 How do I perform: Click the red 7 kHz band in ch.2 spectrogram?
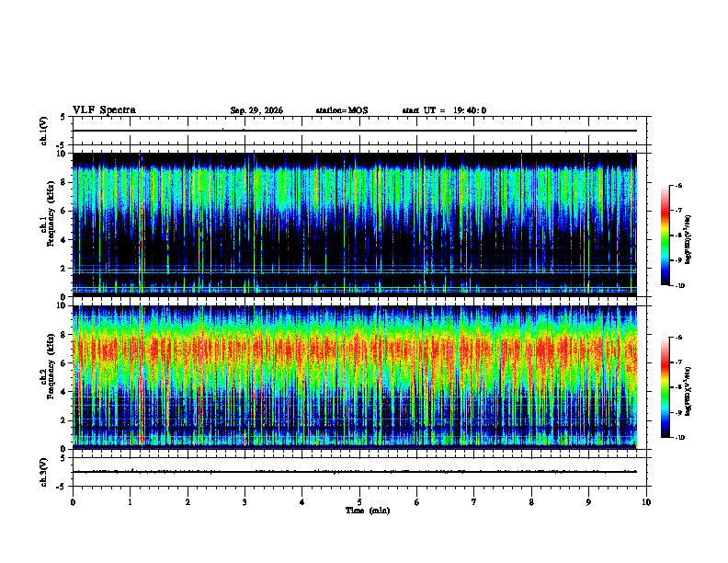(x=355, y=350)
